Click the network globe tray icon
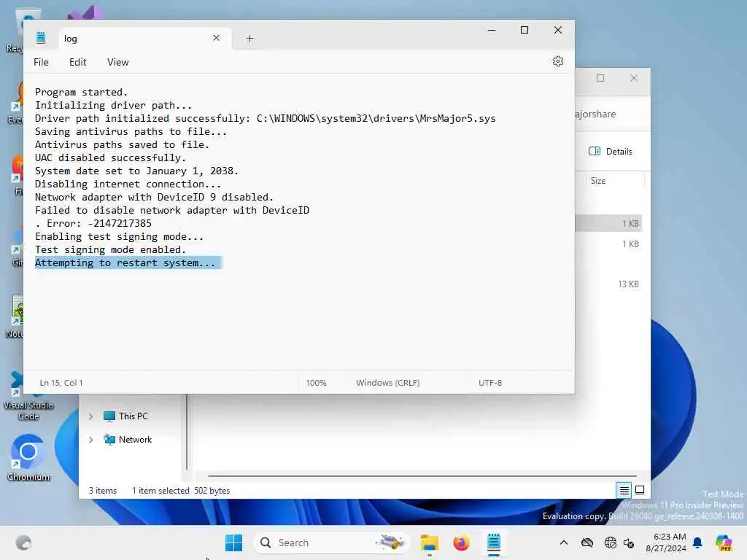Screen dimensions: 747x560 [611, 542]
